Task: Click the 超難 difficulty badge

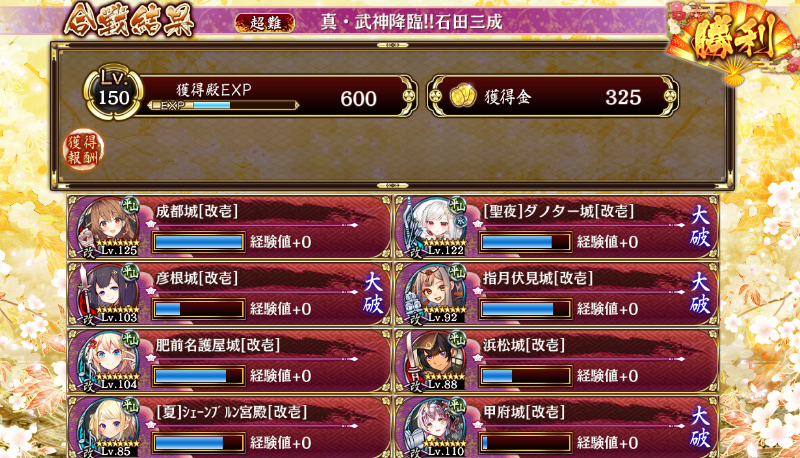Action: (x=265, y=23)
